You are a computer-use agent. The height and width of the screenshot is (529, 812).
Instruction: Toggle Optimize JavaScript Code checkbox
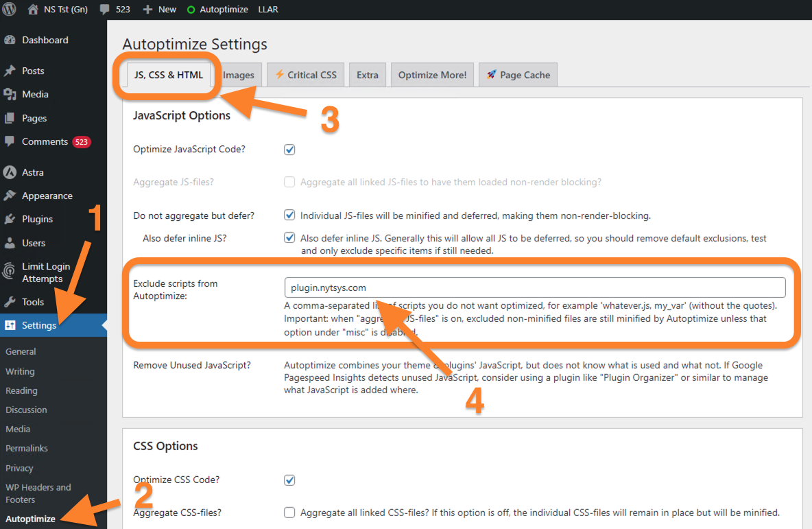pyautogui.click(x=289, y=150)
